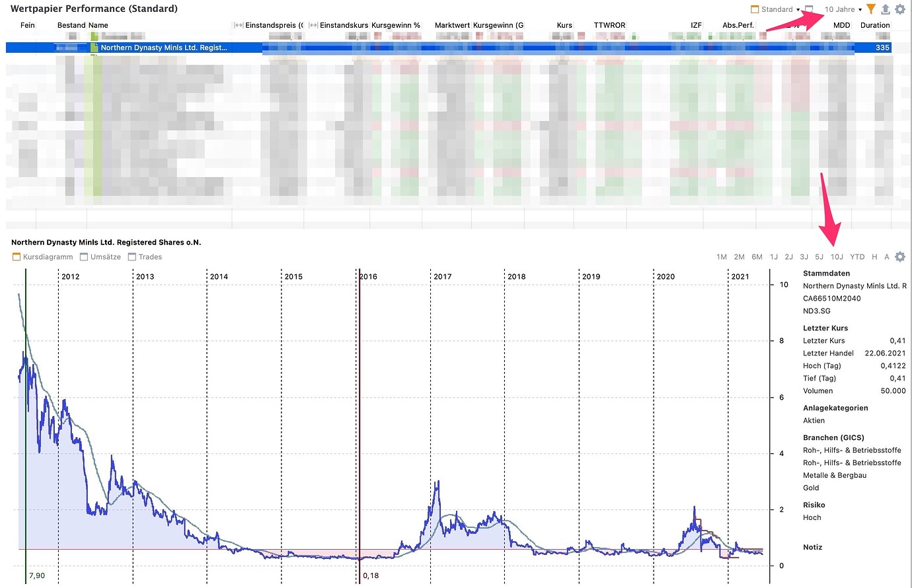Click the new view icon after Standard
This screenshot has width=912, height=588.
(x=809, y=9)
